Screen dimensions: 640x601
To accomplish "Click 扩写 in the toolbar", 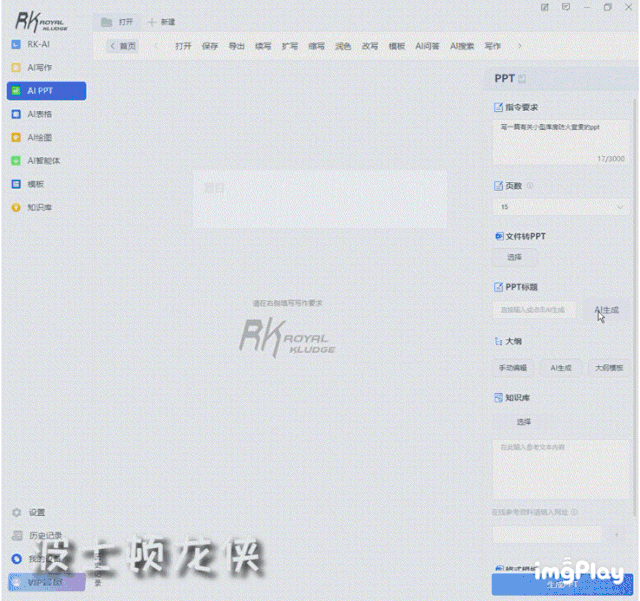I will (x=290, y=46).
